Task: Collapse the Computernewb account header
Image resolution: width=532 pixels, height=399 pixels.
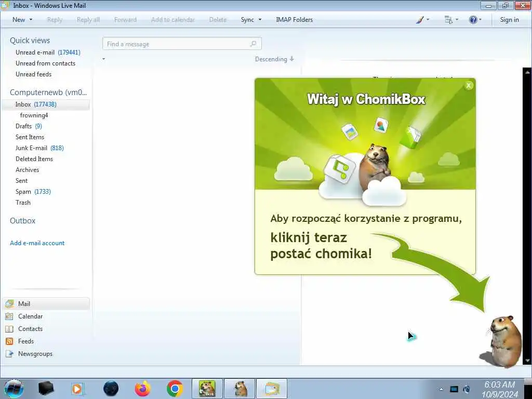Action: point(48,92)
